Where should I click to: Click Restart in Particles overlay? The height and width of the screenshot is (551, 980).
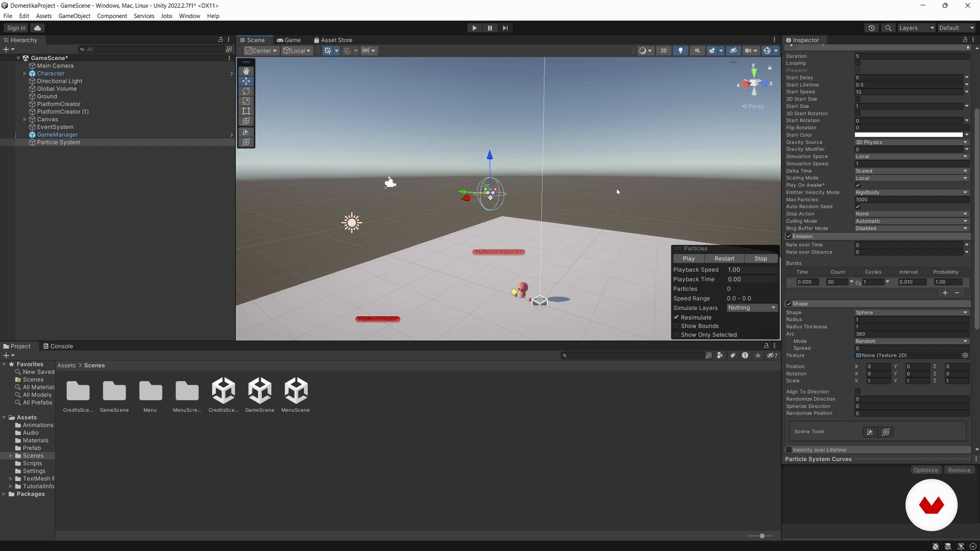724,259
